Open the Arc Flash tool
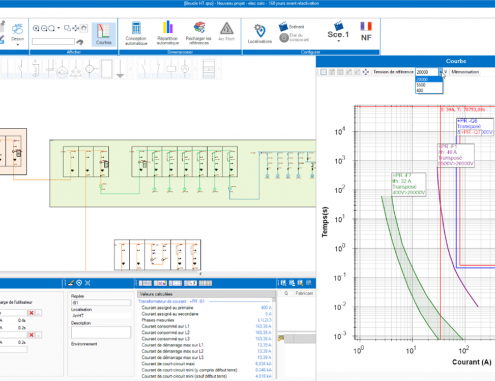 coord(227,32)
